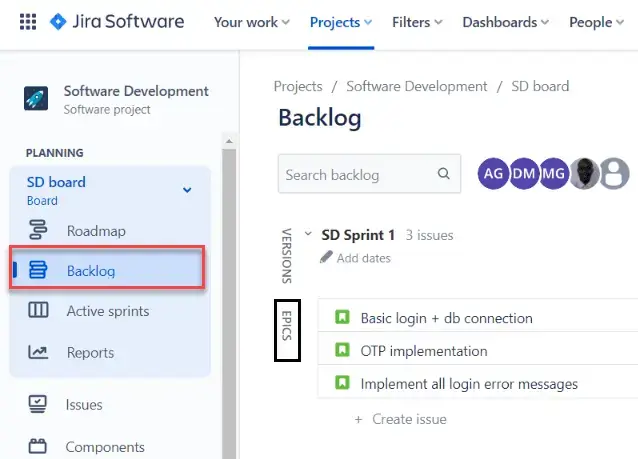Screen dimensions: 638x459
Task: Open the app switcher grid icon
Action: tap(28, 22)
